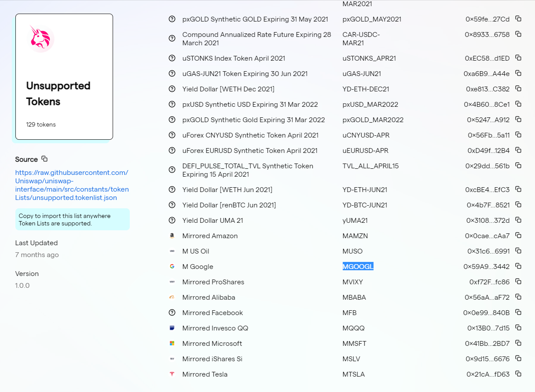Click the M US Oil logo icon
The width and height of the screenshot is (535, 392).
pos(172,251)
